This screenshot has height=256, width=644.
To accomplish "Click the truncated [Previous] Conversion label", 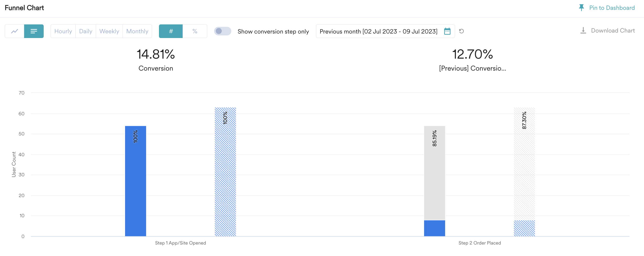I will (x=473, y=68).
